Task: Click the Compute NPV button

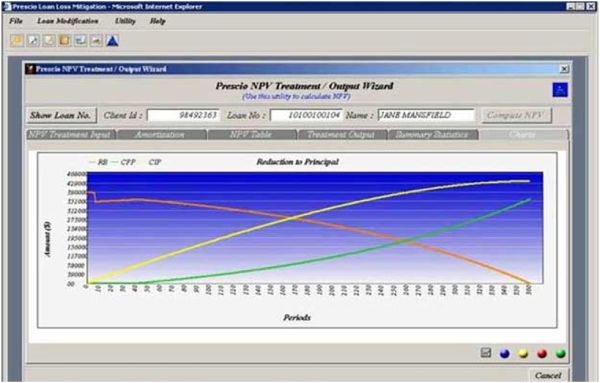Action: click(515, 115)
